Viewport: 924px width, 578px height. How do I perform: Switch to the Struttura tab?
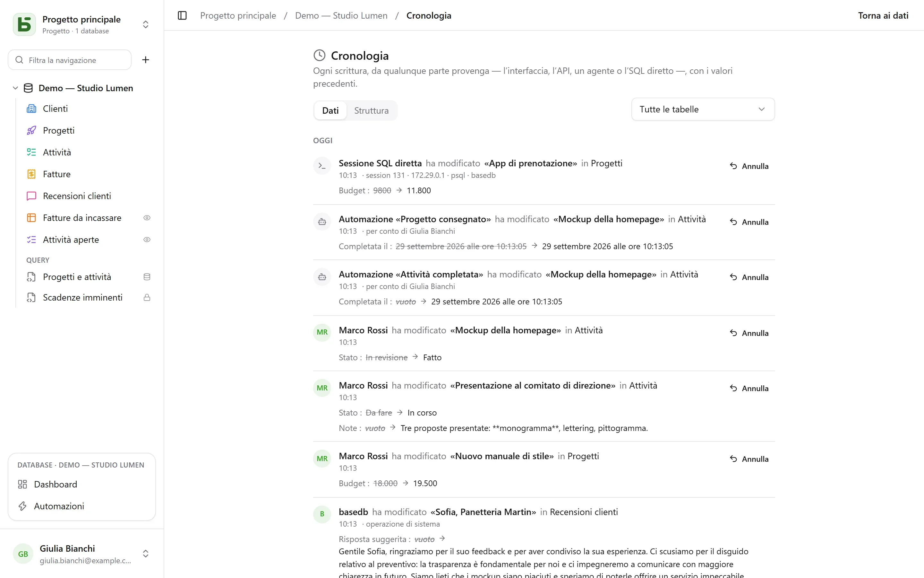pyautogui.click(x=371, y=110)
